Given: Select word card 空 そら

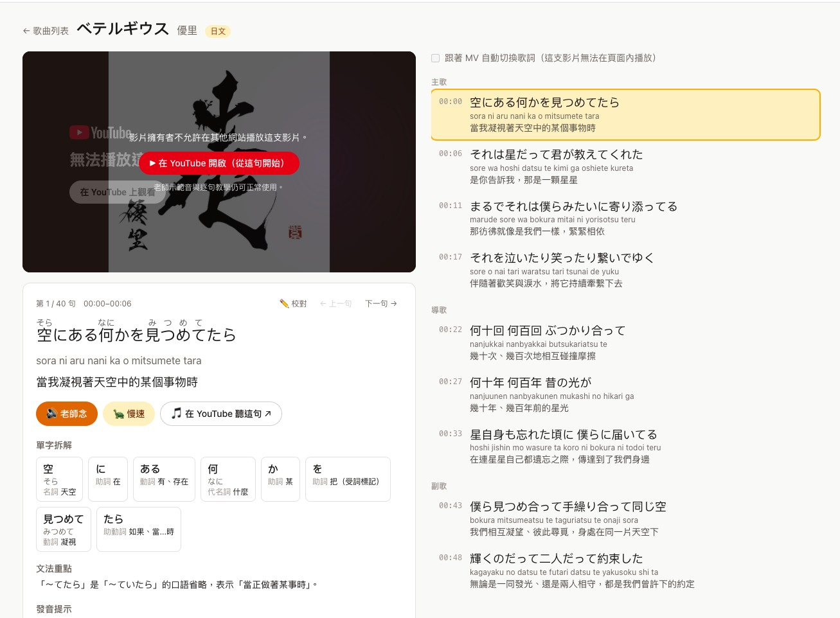Looking at the screenshot, I should (60, 479).
